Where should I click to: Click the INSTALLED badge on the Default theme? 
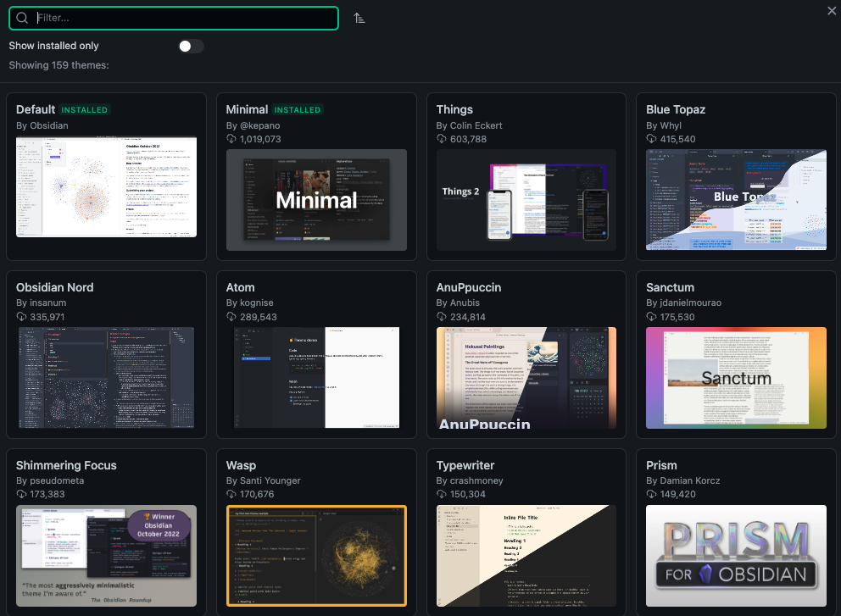pos(86,109)
